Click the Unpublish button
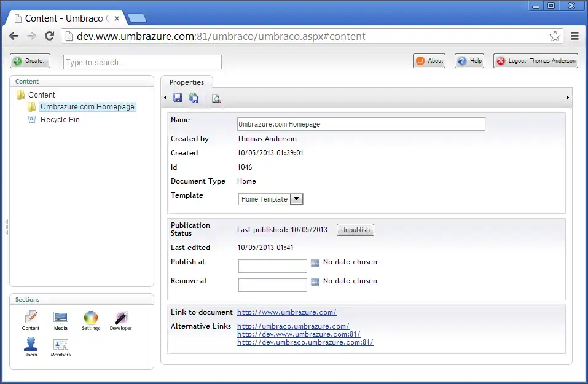This screenshot has width=588, height=384. tap(355, 230)
